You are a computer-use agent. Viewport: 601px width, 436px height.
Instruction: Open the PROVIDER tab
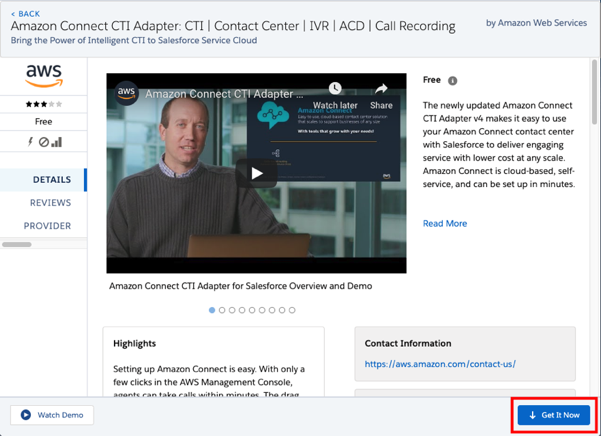point(48,226)
